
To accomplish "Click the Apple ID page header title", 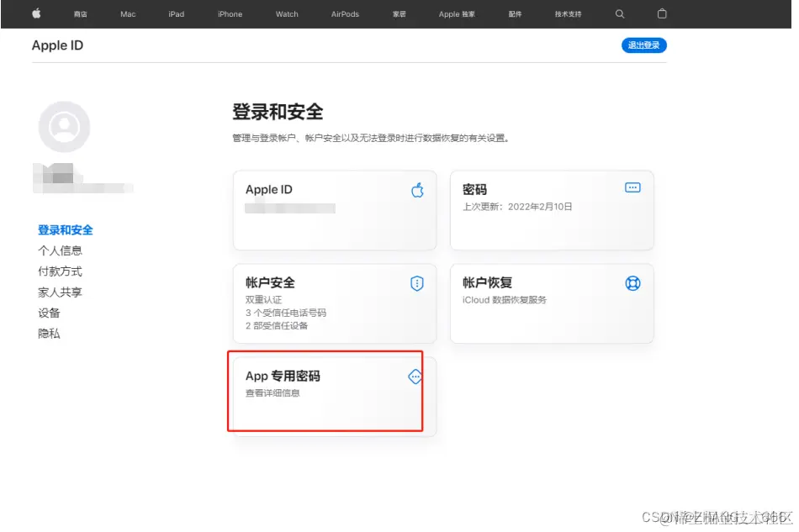I will [57, 45].
